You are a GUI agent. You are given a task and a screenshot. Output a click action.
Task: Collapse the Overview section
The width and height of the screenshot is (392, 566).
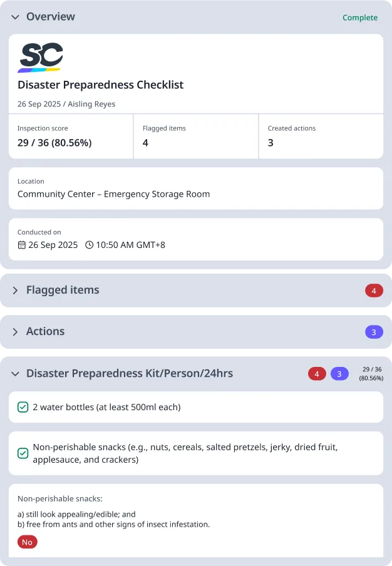coord(15,18)
